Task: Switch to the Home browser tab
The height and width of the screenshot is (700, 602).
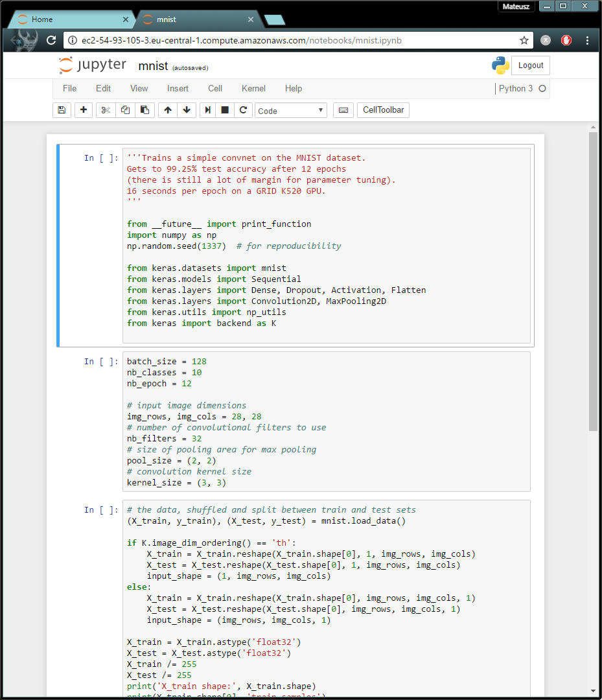Action: [x=71, y=19]
